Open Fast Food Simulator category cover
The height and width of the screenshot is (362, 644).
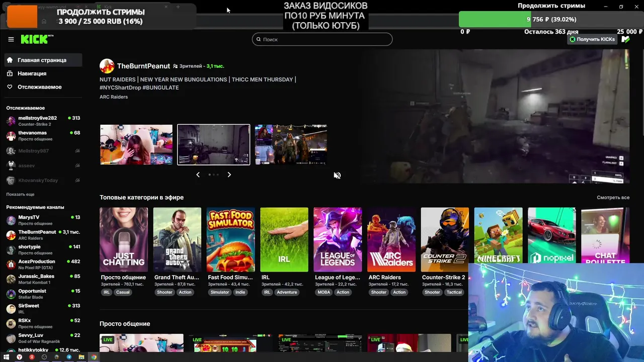point(230,240)
